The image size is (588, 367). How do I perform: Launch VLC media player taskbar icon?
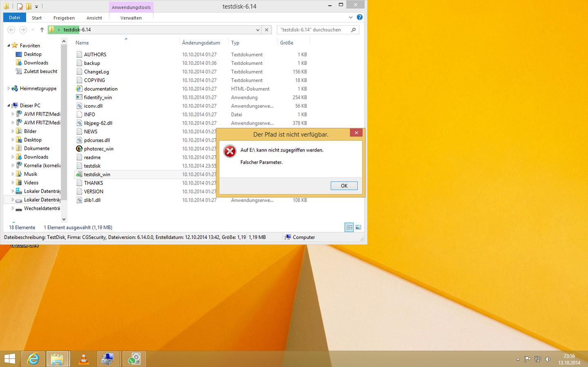(84, 359)
